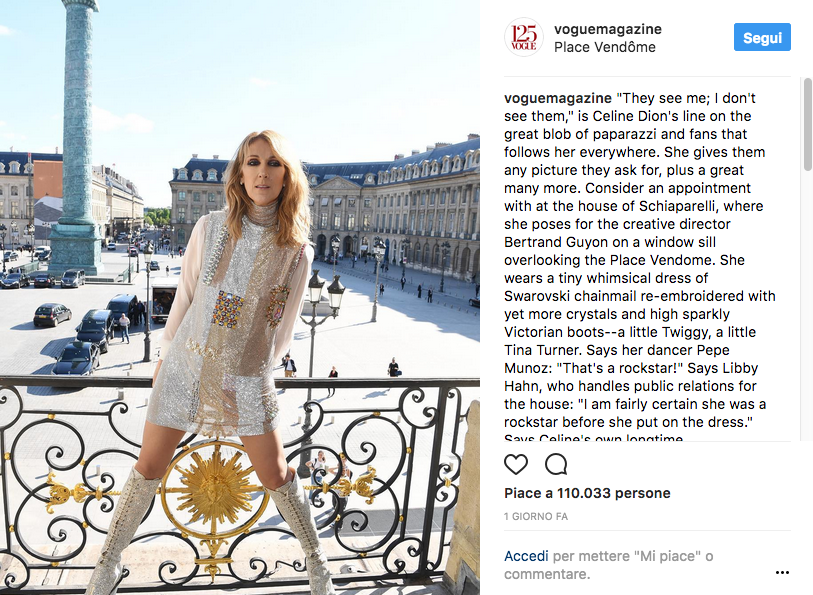Click voguemagazine username at caption start
813x595 pixels.
point(558,98)
